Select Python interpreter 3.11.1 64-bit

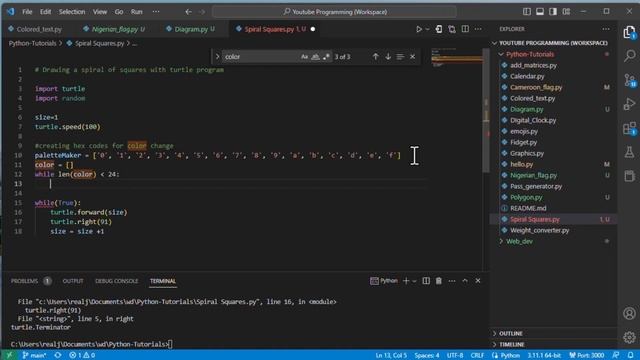(544, 355)
